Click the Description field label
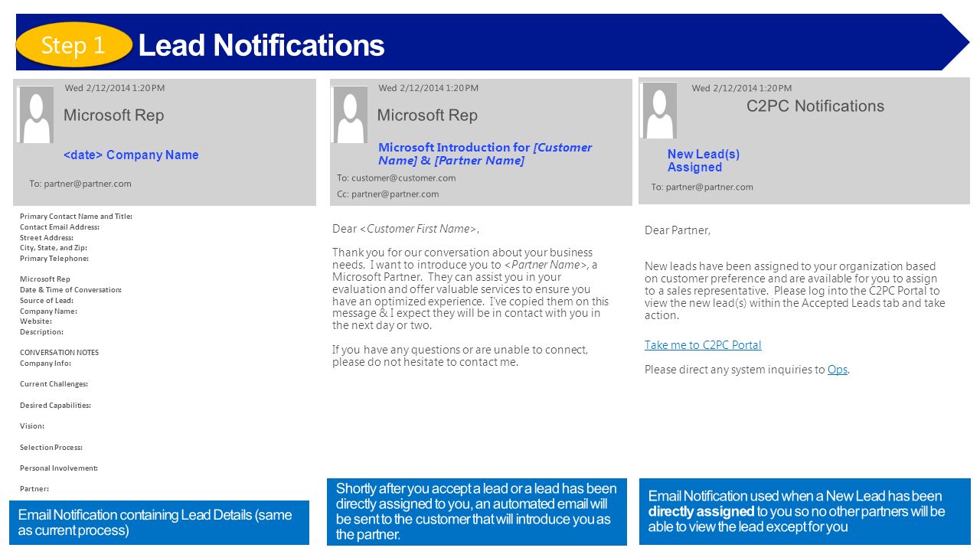Image resolution: width=980 pixels, height=551 pixels. point(41,332)
